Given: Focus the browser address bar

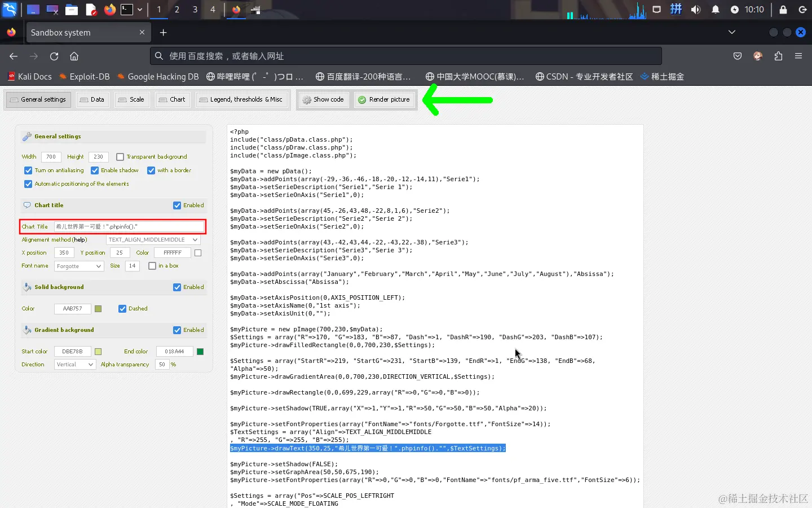Looking at the screenshot, I should coord(405,56).
